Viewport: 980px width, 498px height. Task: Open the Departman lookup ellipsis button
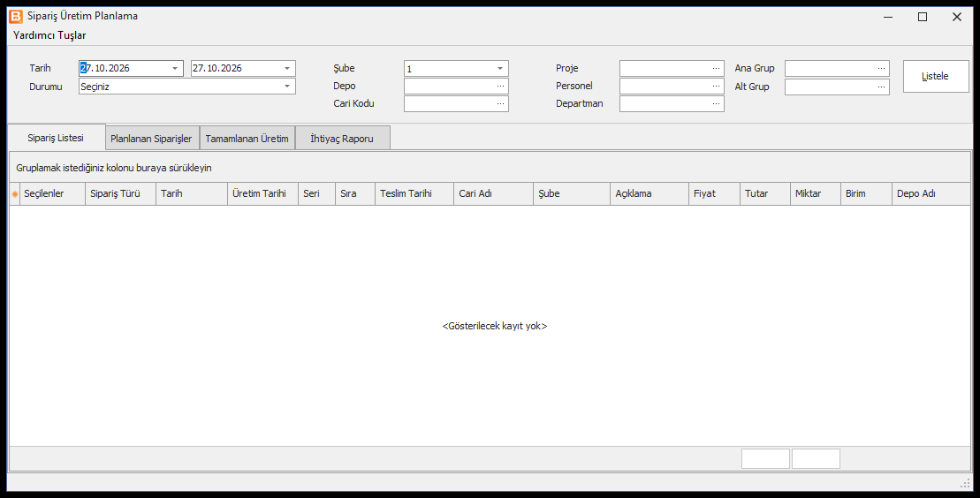point(717,103)
